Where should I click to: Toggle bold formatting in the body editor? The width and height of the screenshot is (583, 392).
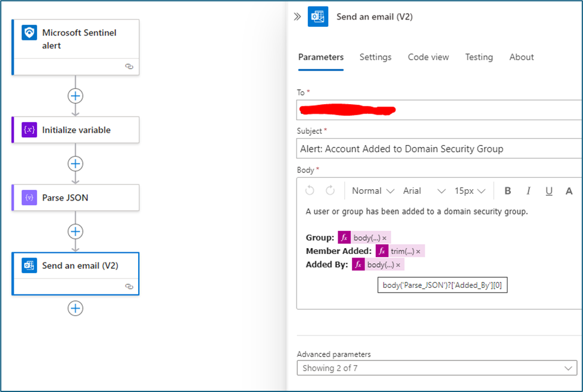click(x=508, y=191)
